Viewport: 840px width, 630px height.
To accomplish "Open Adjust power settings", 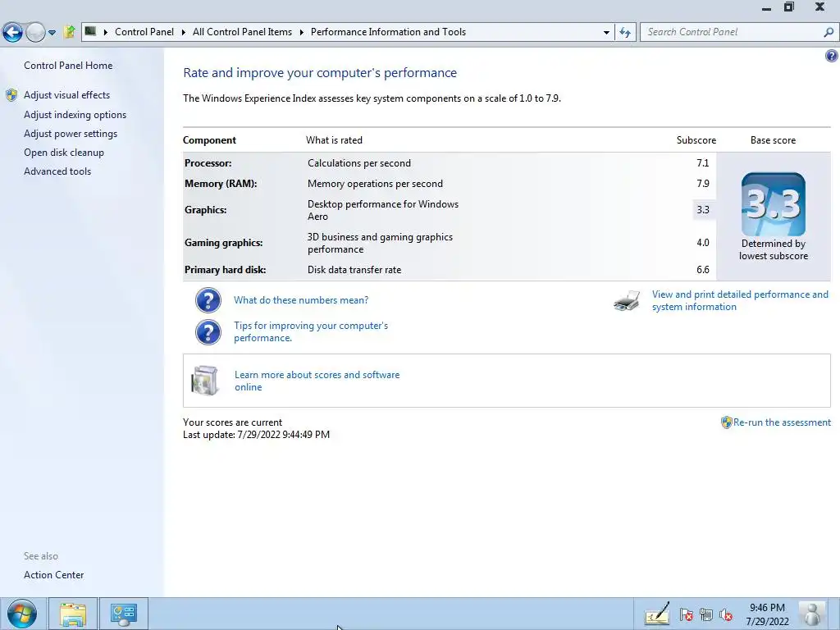I will [71, 134].
